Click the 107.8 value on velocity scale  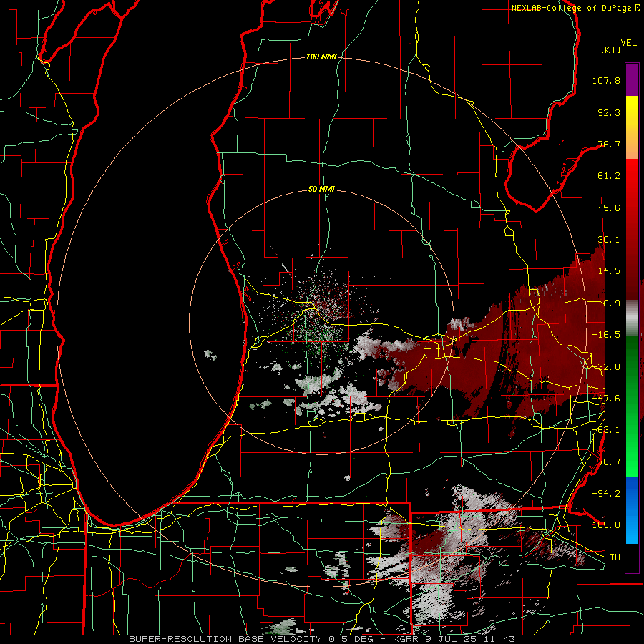click(606, 80)
